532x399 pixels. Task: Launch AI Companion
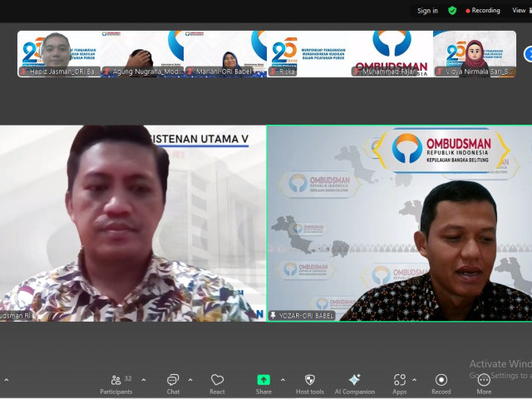point(354,382)
